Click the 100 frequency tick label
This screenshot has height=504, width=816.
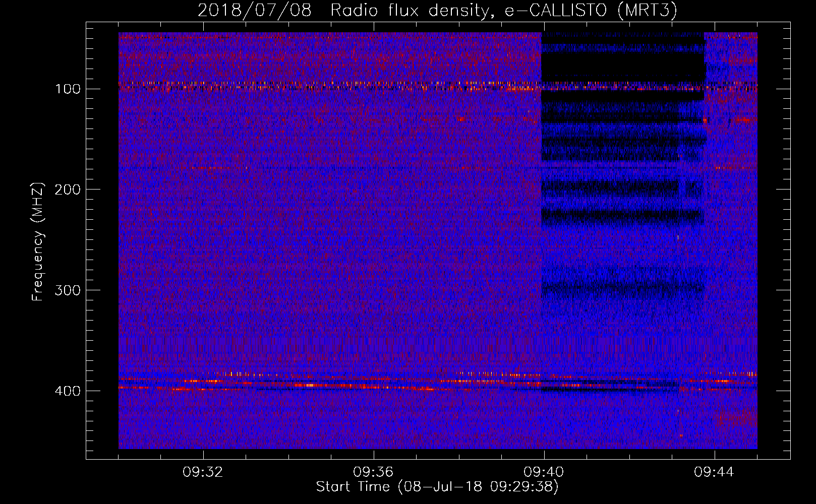point(68,89)
